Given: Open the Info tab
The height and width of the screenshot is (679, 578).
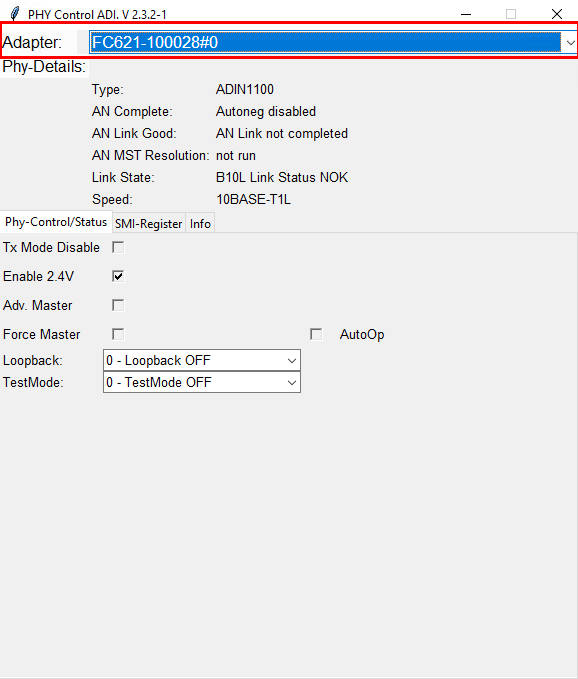Looking at the screenshot, I should [200, 224].
